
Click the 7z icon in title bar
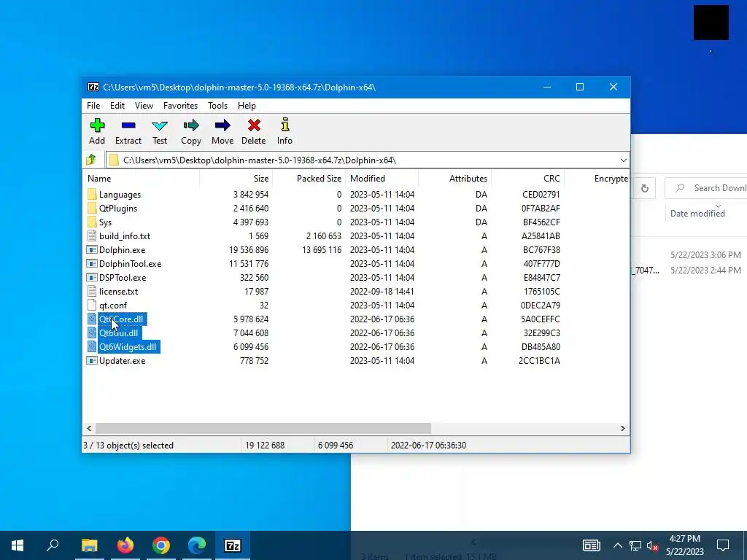coord(93,87)
